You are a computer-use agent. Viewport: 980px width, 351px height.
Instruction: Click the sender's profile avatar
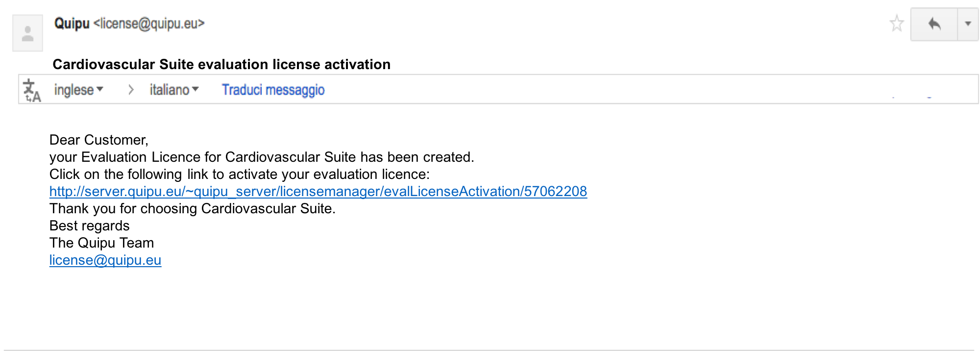(28, 33)
